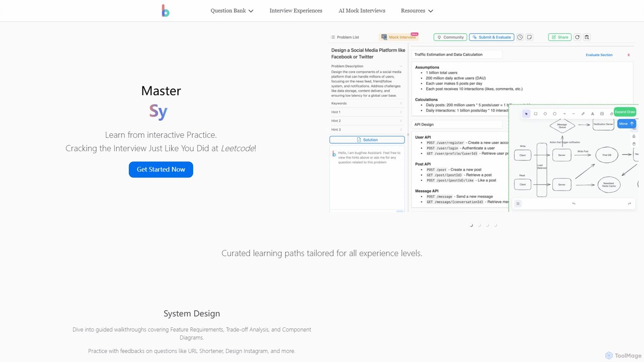
Task: Select the second carousel slide dot
Action: coord(479,225)
